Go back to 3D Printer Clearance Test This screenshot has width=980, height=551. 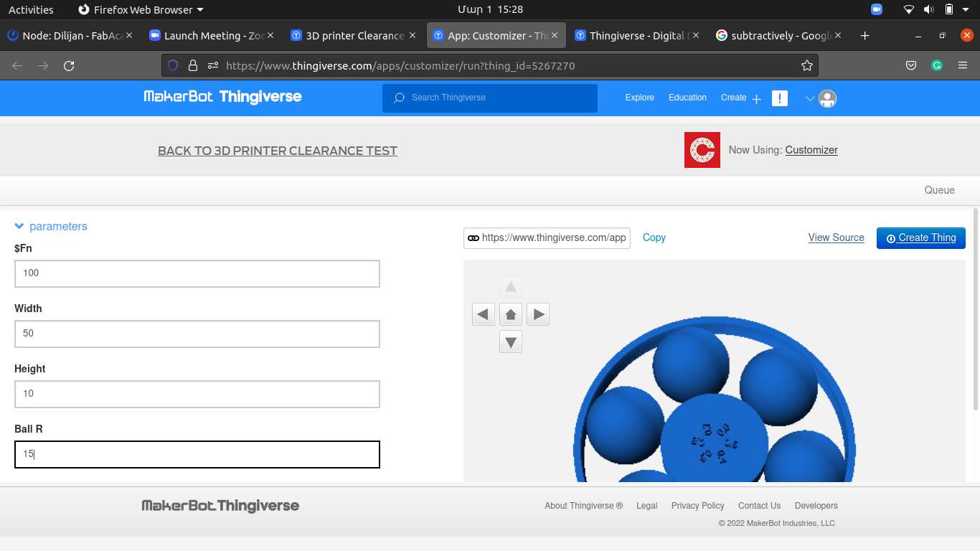tap(278, 151)
